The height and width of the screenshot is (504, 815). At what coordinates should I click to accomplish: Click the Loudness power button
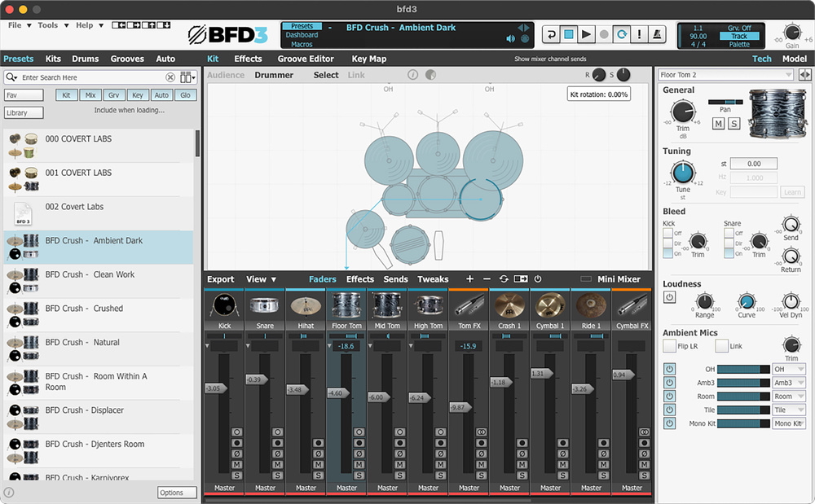click(670, 297)
